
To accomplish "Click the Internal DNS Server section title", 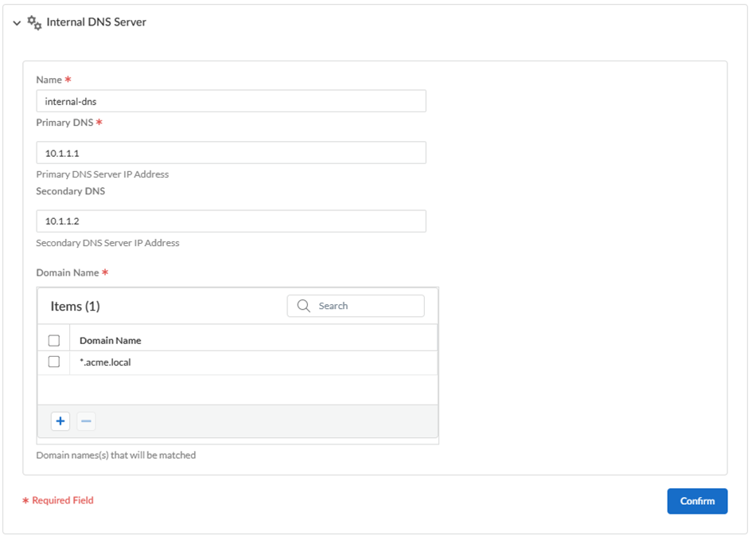I will point(96,22).
